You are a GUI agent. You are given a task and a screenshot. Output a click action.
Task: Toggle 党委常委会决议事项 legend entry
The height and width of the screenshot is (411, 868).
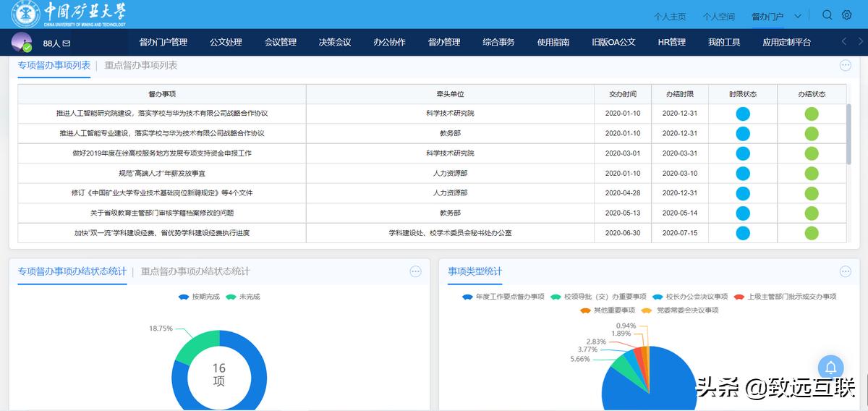[680, 310]
